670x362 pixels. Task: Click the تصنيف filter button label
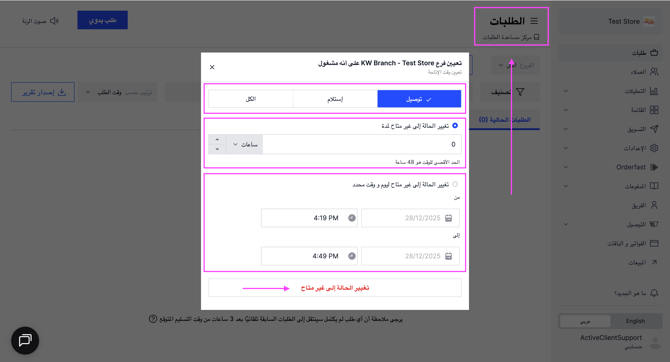[x=501, y=92]
